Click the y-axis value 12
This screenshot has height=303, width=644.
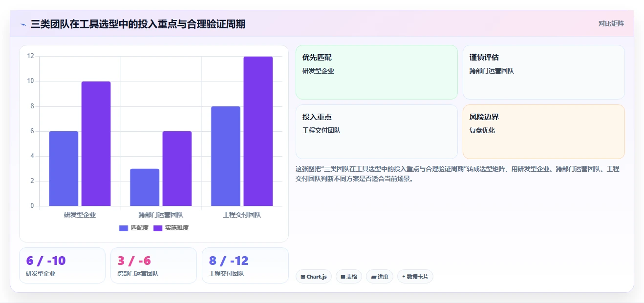pos(31,56)
